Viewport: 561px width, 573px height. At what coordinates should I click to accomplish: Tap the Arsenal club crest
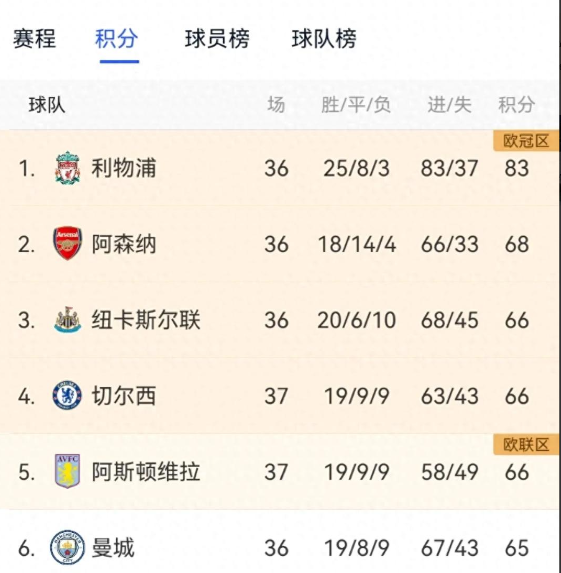pyautogui.click(x=67, y=243)
